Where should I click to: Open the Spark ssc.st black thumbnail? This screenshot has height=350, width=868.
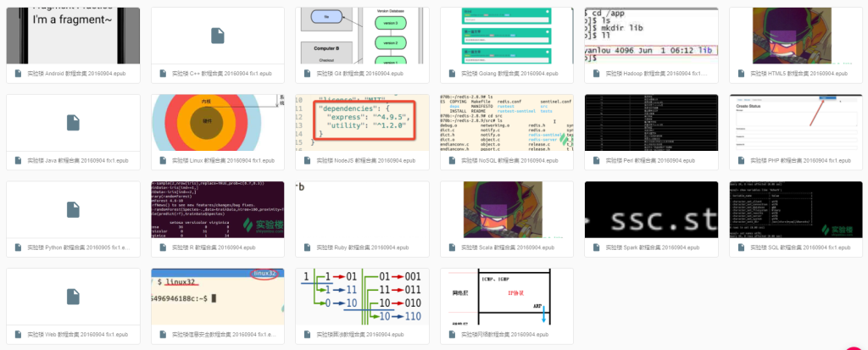click(x=651, y=209)
